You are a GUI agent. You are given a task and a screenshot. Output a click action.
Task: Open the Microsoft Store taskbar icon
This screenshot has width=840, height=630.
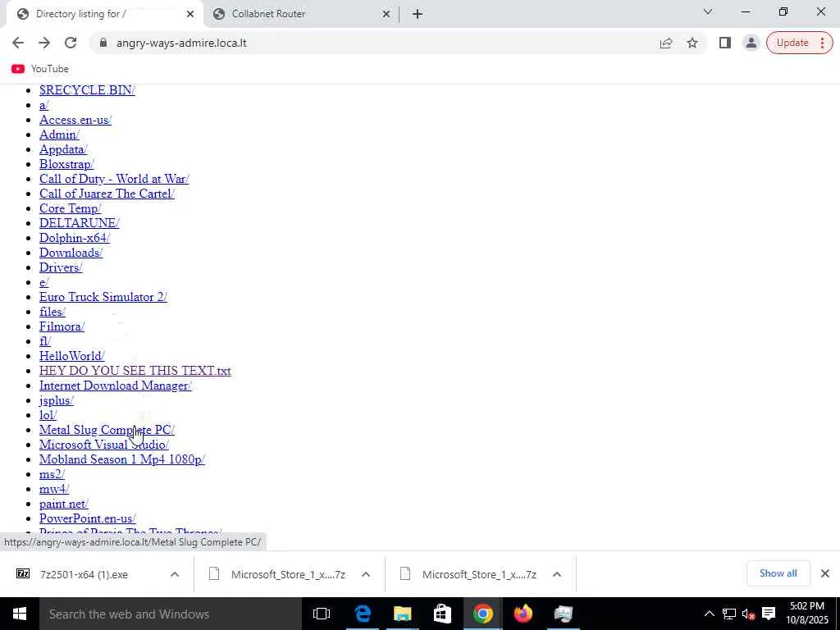(x=442, y=614)
